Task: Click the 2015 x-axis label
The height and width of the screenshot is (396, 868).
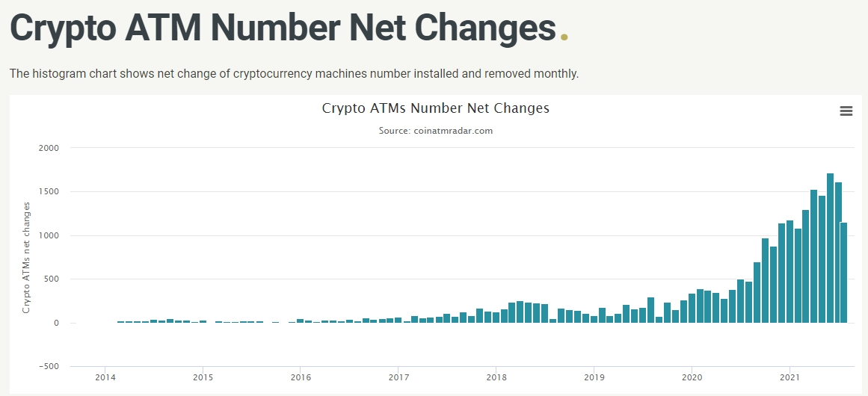Action: 203,378
